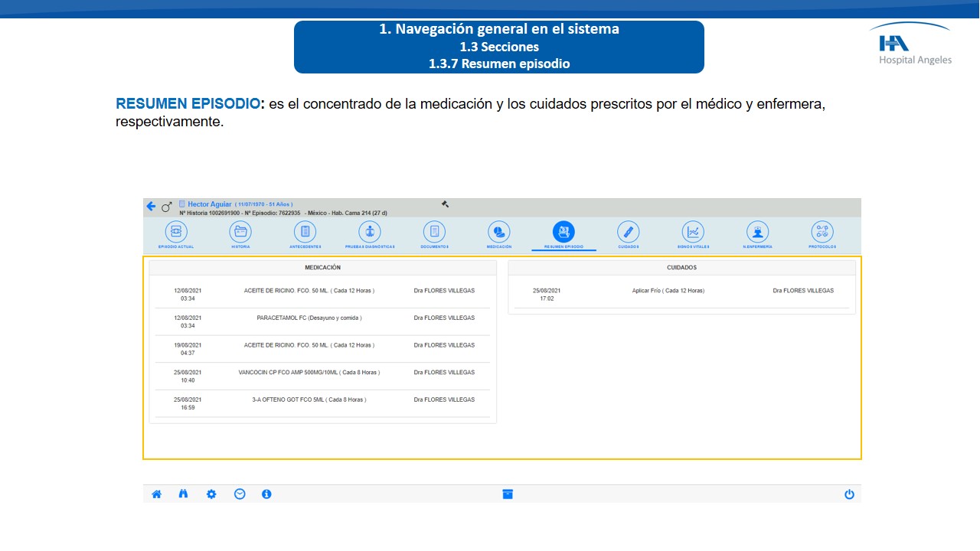980x551 pixels.
Task: Select the Cuidados icon
Action: point(628,232)
